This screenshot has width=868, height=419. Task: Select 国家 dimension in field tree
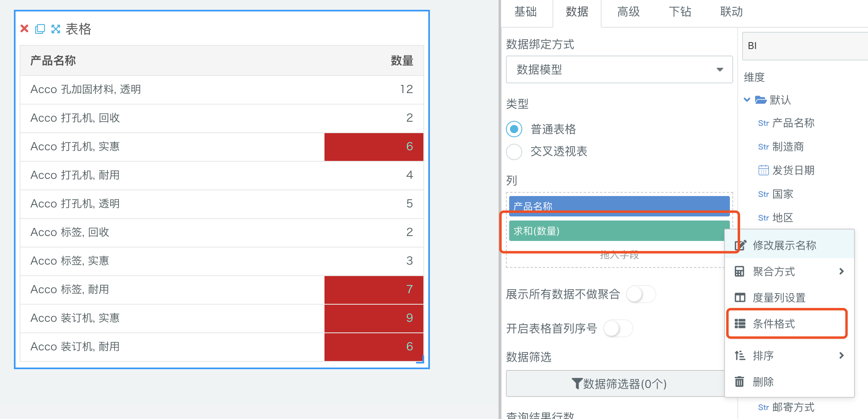click(x=783, y=194)
